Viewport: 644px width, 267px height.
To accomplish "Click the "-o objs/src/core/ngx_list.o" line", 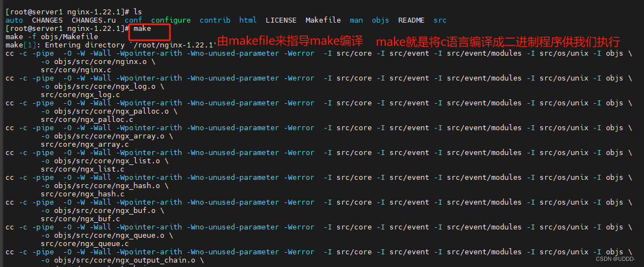I will point(105,161).
